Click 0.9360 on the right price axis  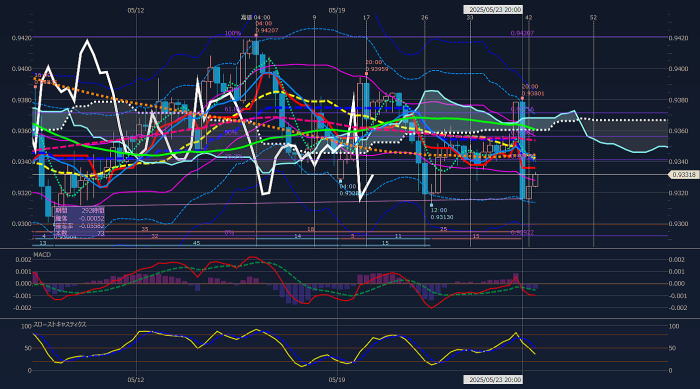point(678,131)
